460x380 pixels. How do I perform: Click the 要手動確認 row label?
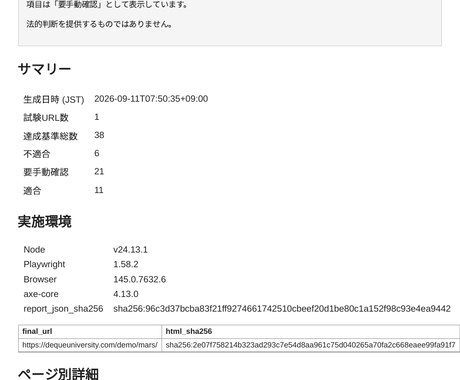pos(46,172)
